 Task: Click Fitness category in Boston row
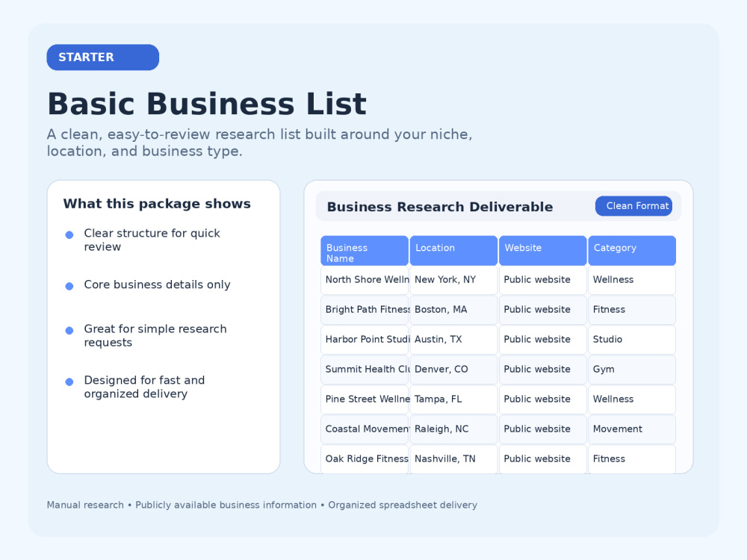tap(632, 310)
